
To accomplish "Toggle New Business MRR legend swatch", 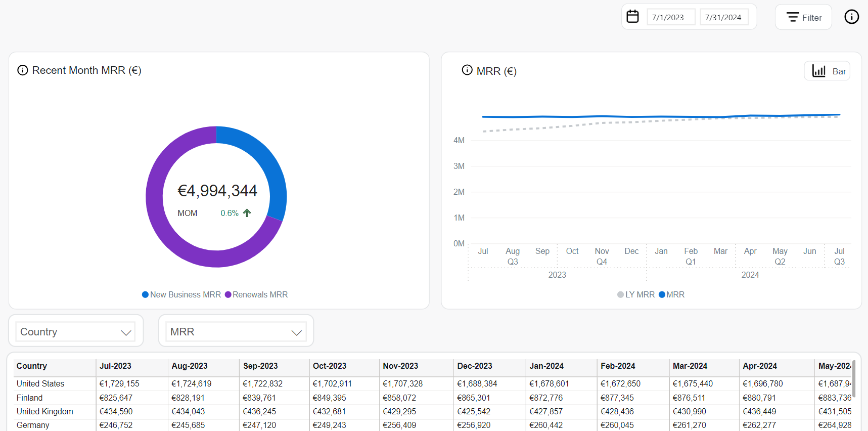I will tap(145, 294).
